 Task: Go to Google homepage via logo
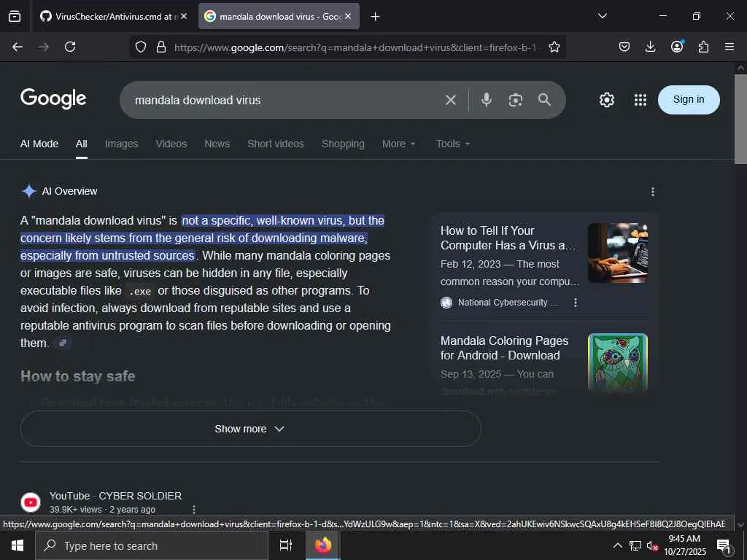pos(53,98)
